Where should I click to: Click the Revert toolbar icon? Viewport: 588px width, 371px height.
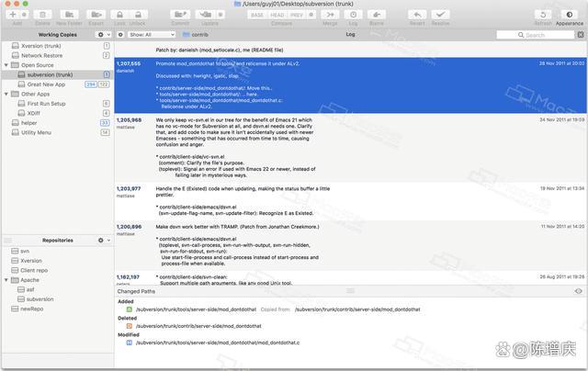(x=417, y=15)
